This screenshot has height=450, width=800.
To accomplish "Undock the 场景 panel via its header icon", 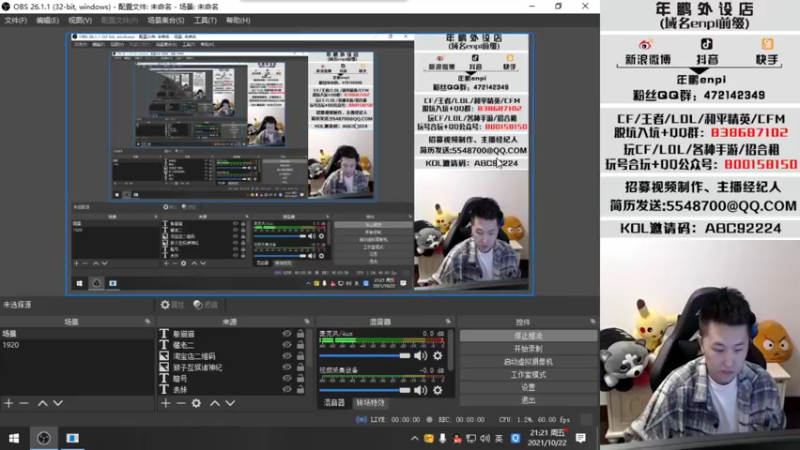I will [148, 321].
